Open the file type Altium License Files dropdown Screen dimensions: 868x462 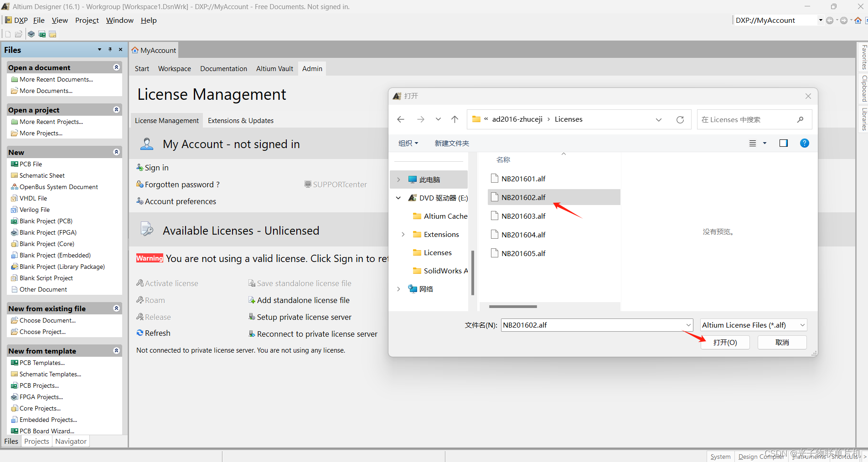click(x=754, y=325)
